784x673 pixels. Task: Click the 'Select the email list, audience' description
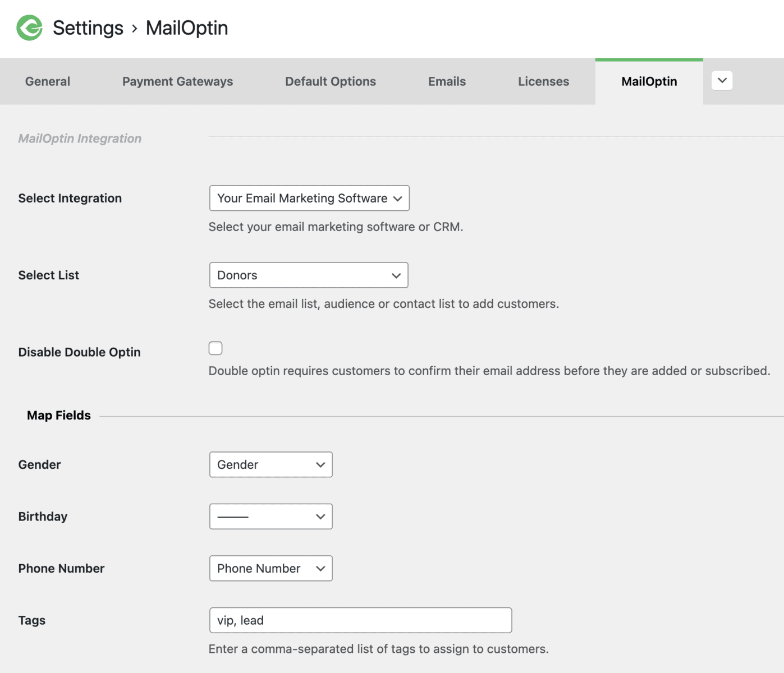point(384,303)
